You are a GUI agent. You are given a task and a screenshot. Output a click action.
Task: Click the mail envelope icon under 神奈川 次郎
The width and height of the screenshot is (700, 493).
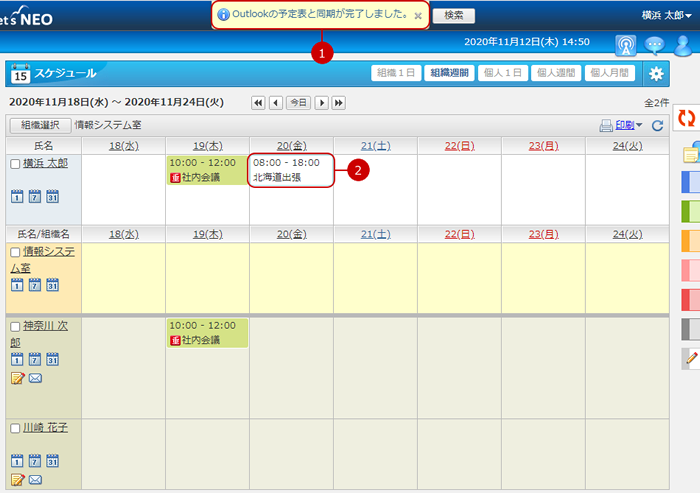click(x=35, y=378)
